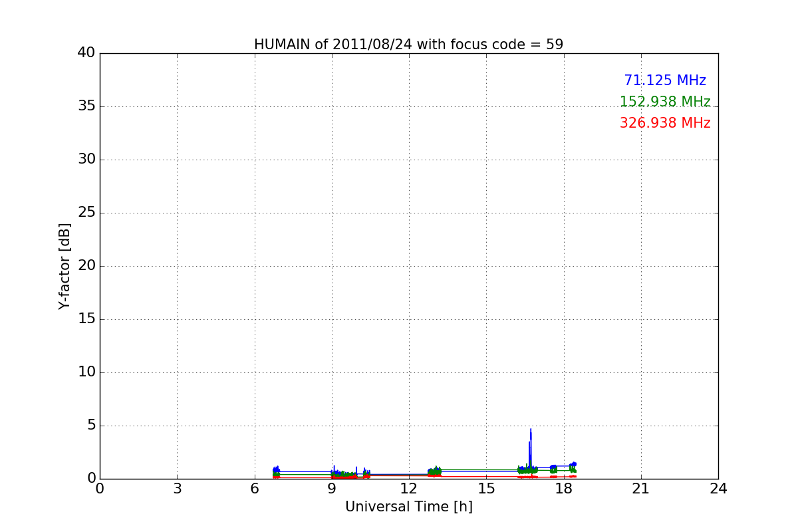Click x-axis tick label 12

click(x=409, y=489)
